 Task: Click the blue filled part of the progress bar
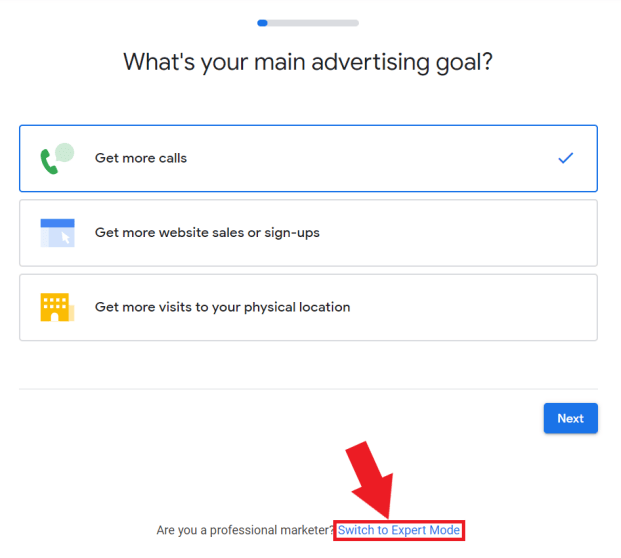(262, 22)
